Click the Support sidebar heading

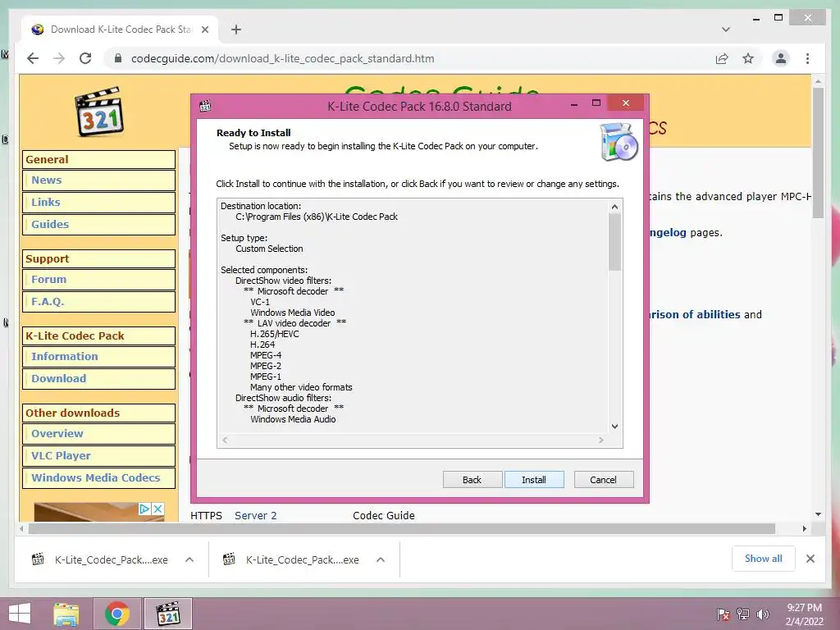pyautogui.click(x=98, y=258)
